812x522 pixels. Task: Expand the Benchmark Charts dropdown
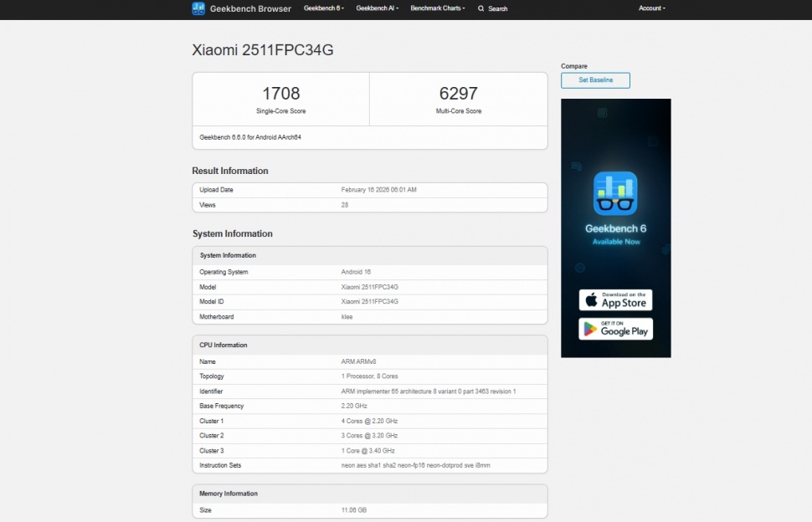(437, 8)
